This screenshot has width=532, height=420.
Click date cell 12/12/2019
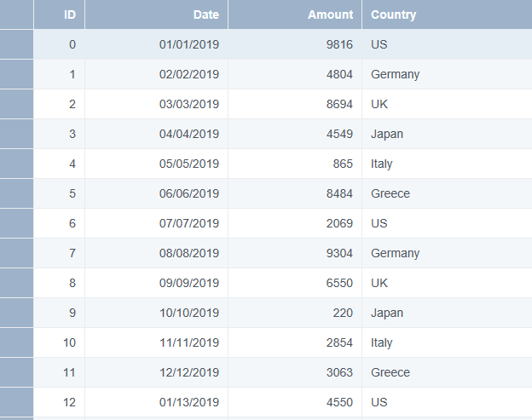pos(156,372)
